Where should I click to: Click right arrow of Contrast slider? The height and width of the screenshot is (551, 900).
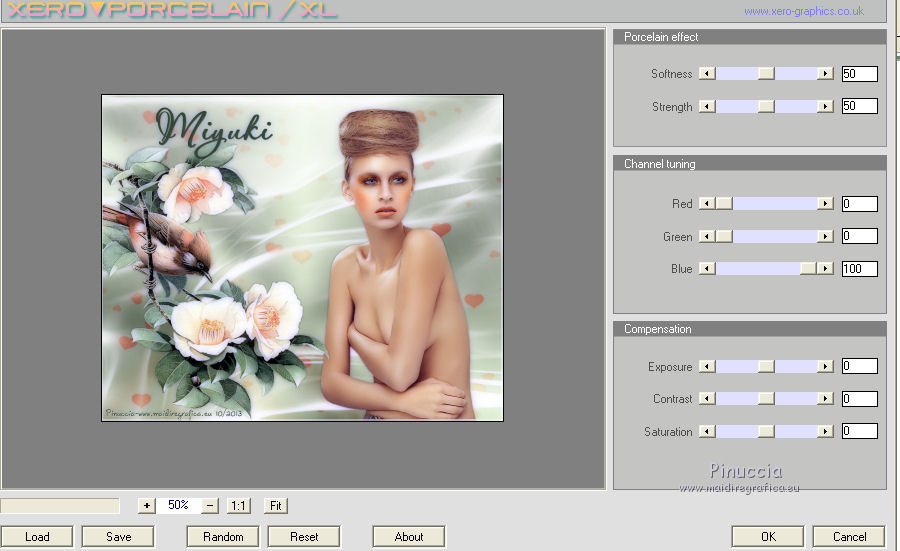pos(825,399)
